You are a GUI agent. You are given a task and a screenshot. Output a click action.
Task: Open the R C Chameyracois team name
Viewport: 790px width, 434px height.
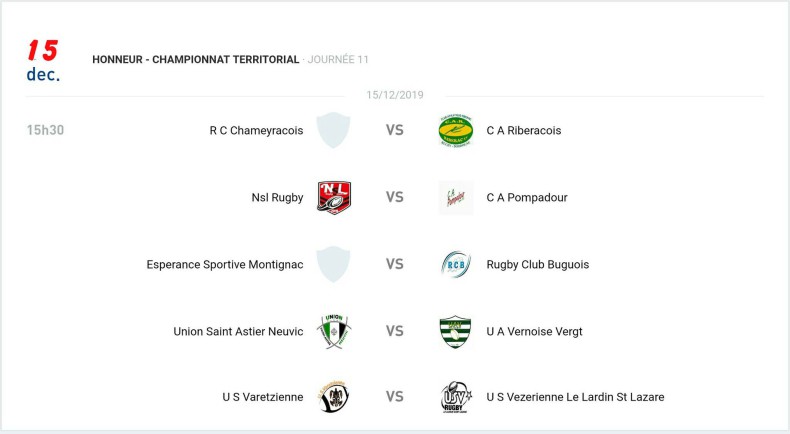(x=256, y=130)
